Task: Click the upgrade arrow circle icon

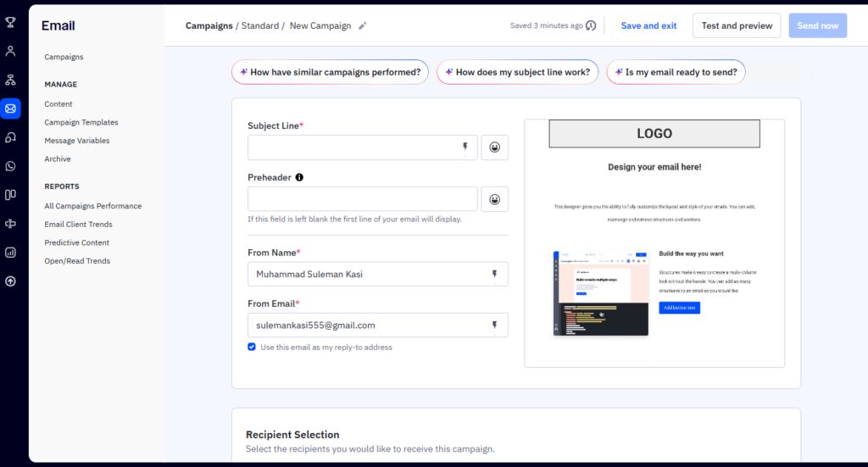Action: (x=10, y=281)
